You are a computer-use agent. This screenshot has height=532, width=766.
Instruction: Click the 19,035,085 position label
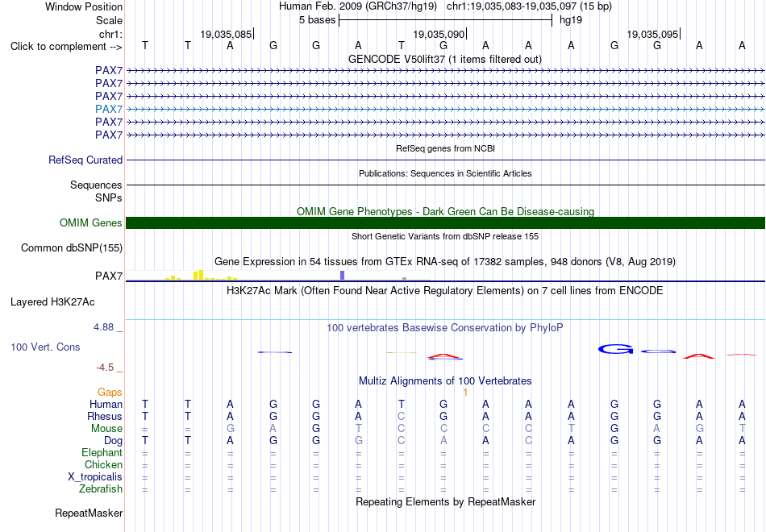226,34
